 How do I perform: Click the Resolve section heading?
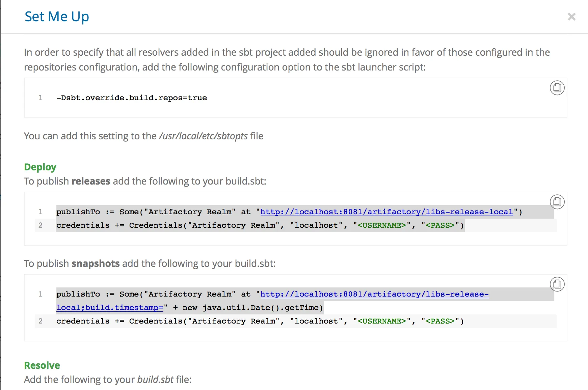[42, 365]
